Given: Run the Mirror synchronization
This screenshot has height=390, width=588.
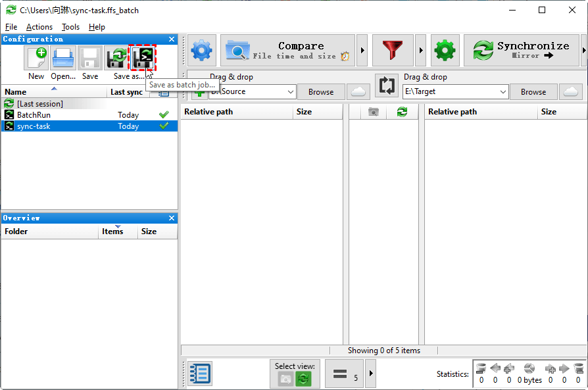Looking at the screenshot, I should tap(523, 50).
